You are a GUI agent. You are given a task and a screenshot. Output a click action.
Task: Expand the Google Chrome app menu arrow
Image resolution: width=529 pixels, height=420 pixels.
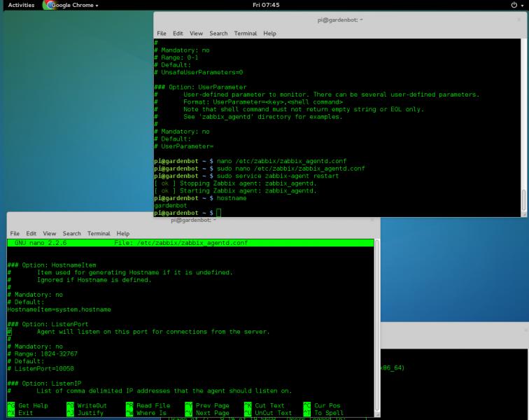[97, 6]
